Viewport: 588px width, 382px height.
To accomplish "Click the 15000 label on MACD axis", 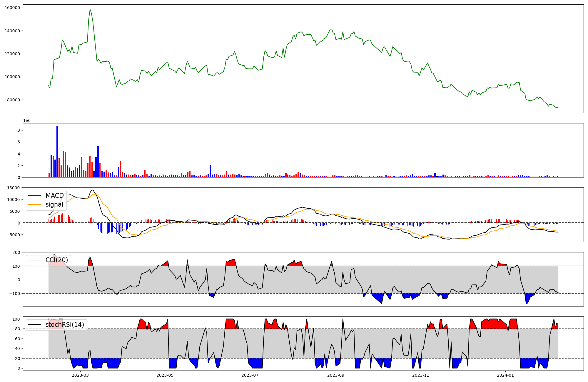I will tap(14, 188).
